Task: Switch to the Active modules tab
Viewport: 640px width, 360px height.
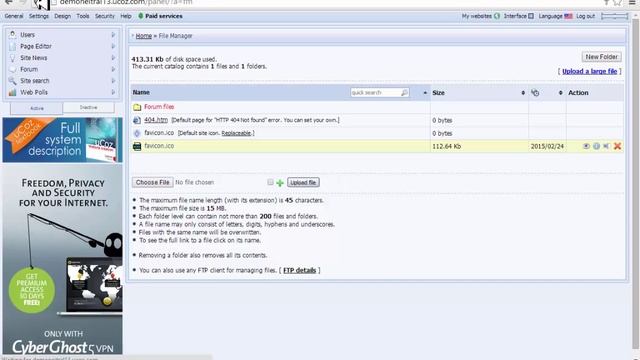Action: coord(37,108)
